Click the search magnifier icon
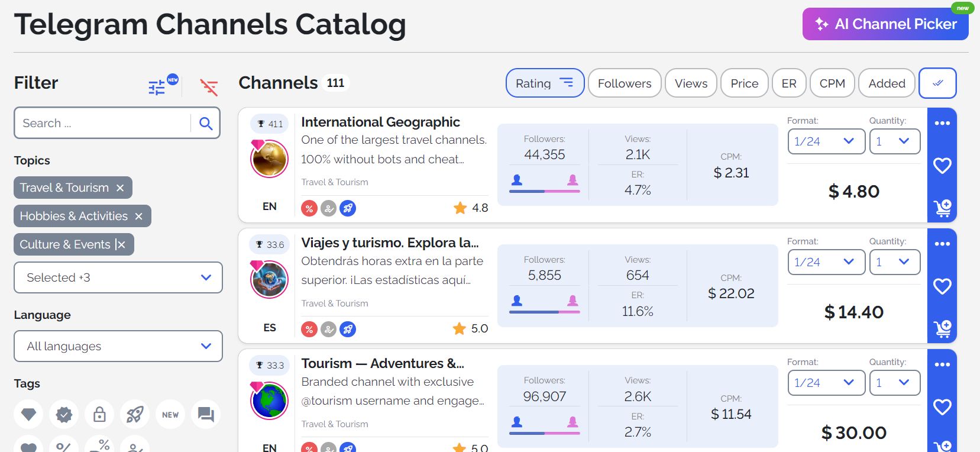The image size is (980, 452). coord(206,123)
